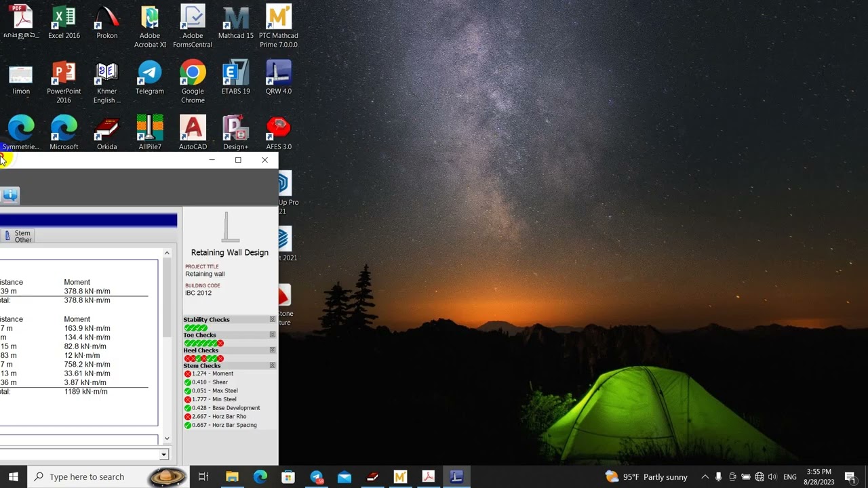Launch the AllPile7 application icon
This screenshot has width=868, height=488.
150,134
